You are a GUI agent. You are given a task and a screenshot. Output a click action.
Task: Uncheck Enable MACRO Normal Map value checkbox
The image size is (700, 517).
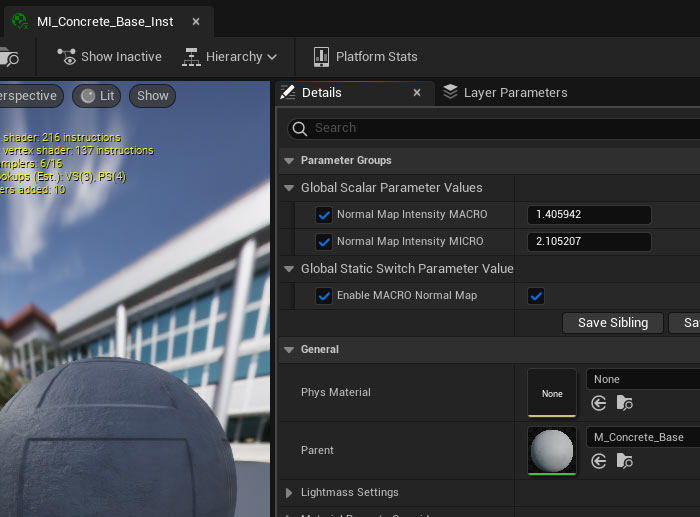[536, 296]
